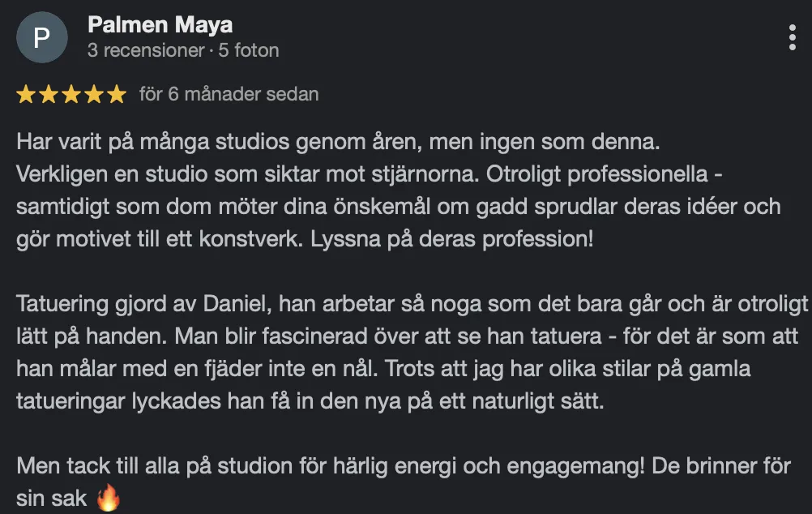Select the second gold rating star
Screen dimensions: 812x514
pyautogui.click(x=49, y=94)
